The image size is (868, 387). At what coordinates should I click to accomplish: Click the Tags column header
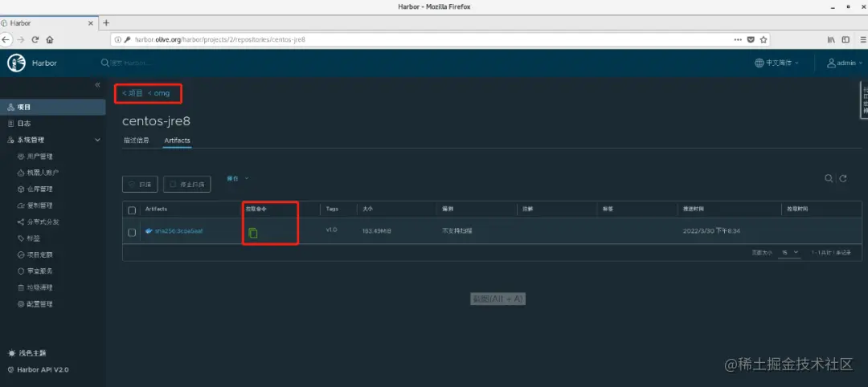tap(332, 210)
